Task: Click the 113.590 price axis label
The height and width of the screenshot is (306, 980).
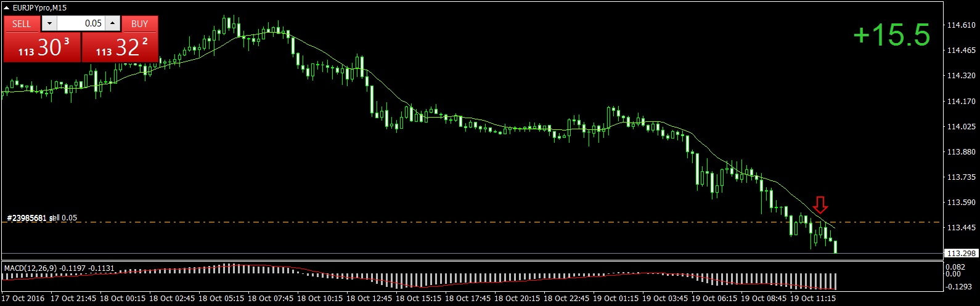Action: tap(962, 203)
